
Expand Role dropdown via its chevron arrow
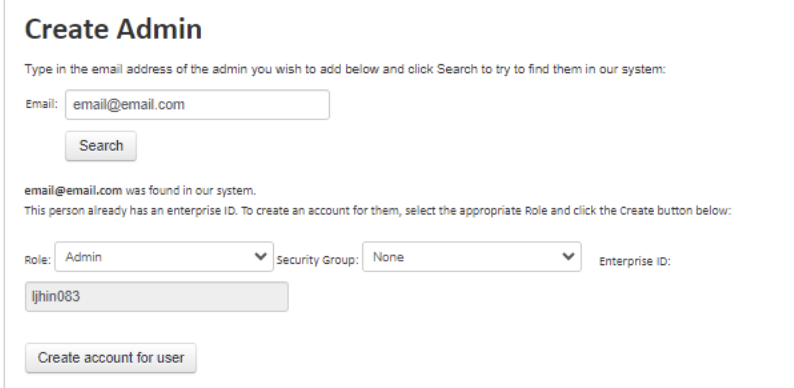click(x=261, y=256)
